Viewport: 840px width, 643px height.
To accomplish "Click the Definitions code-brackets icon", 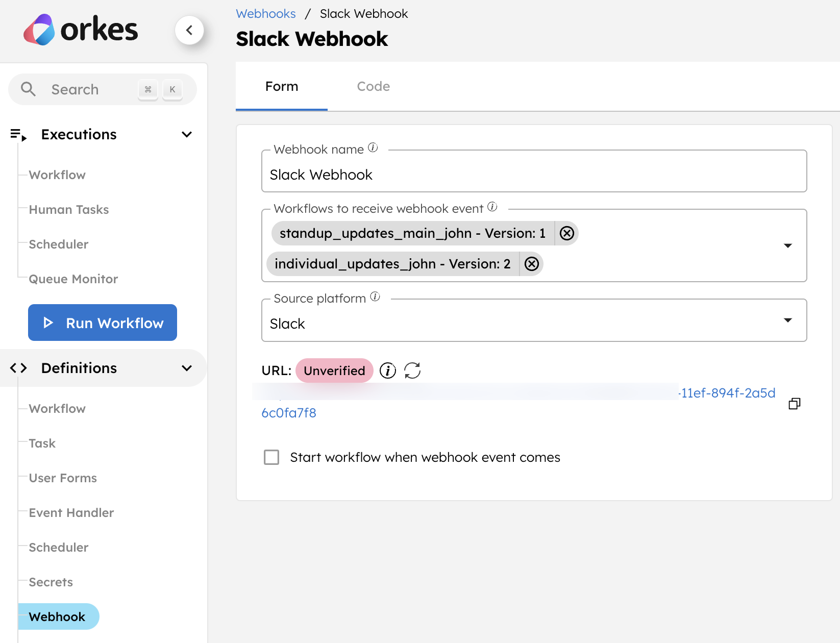I will [x=18, y=368].
